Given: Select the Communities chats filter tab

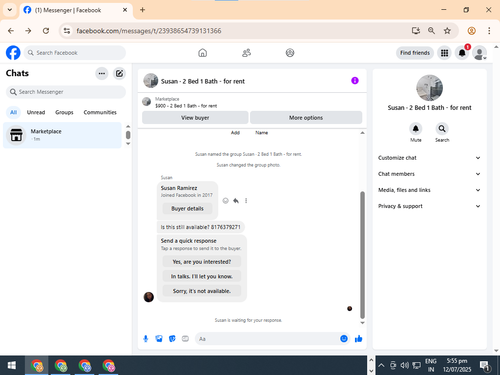Looking at the screenshot, I should 100,112.
